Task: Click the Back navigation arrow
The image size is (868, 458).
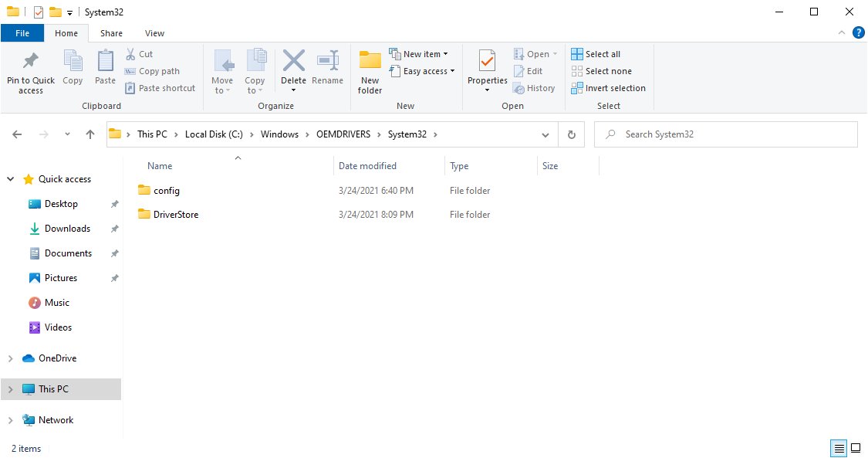Action: (17, 134)
